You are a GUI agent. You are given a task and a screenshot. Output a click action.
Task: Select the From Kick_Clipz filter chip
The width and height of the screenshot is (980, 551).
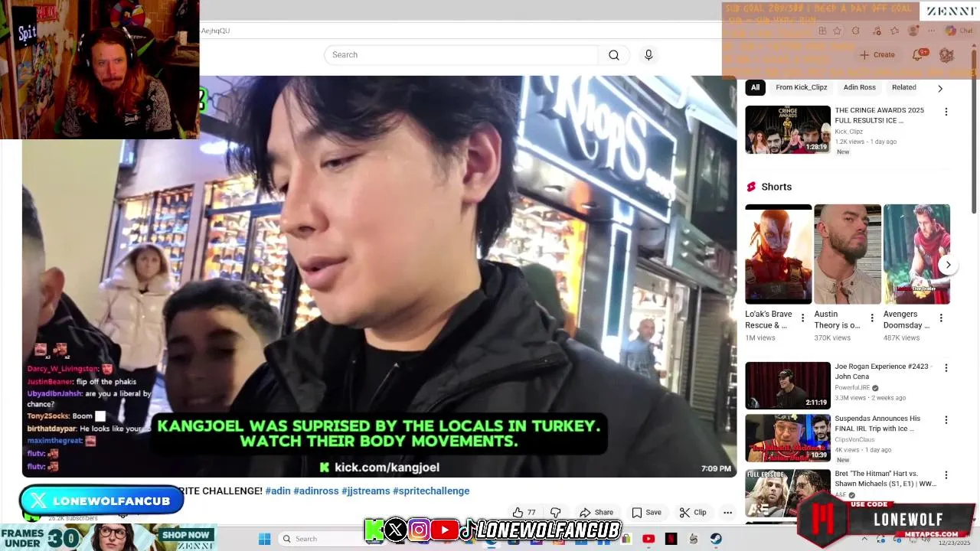[802, 87]
